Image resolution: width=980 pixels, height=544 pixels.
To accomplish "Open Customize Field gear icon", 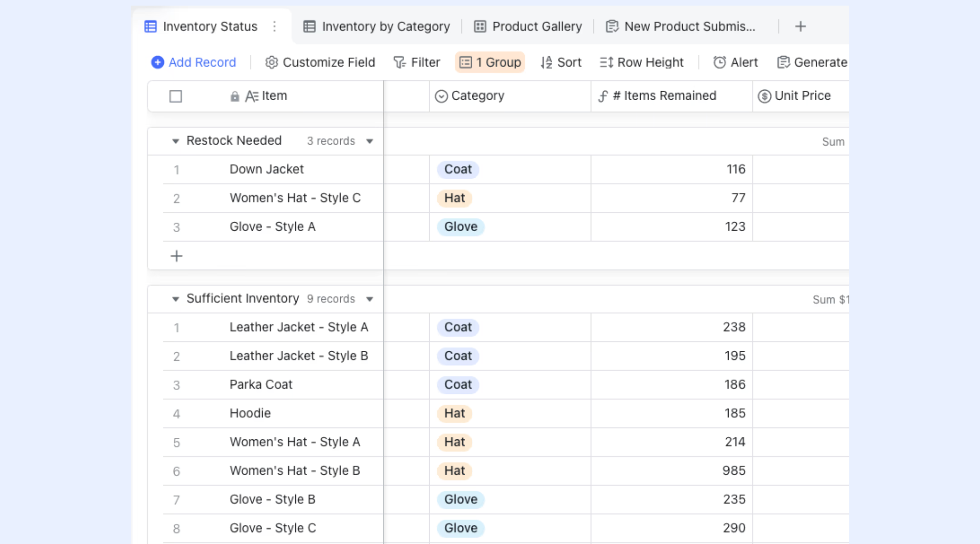I will tap(271, 62).
